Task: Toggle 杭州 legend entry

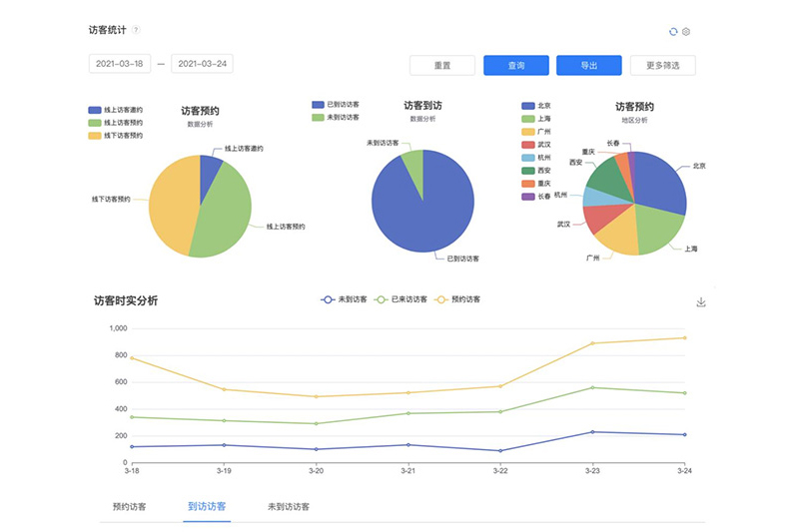Action: coord(536,158)
